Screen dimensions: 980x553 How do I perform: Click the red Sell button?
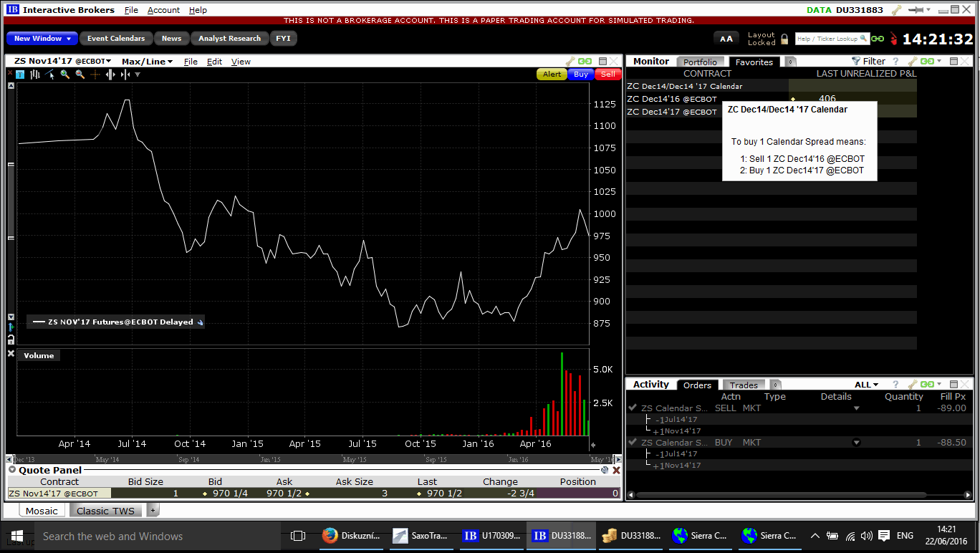coord(607,74)
